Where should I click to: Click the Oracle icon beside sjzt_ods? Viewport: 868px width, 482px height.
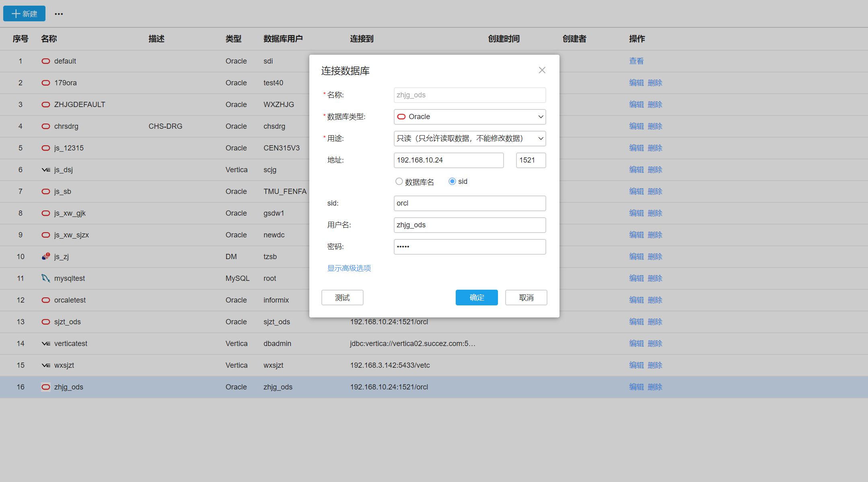tap(46, 322)
